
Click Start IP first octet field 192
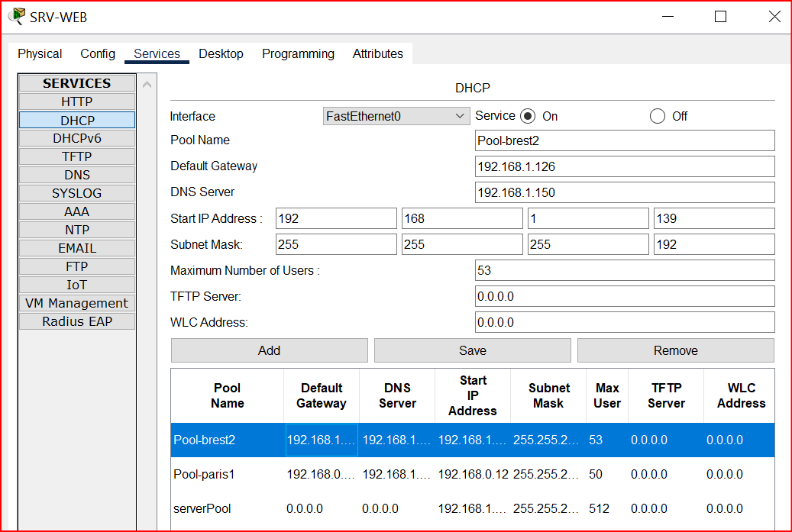tap(336, 218)
